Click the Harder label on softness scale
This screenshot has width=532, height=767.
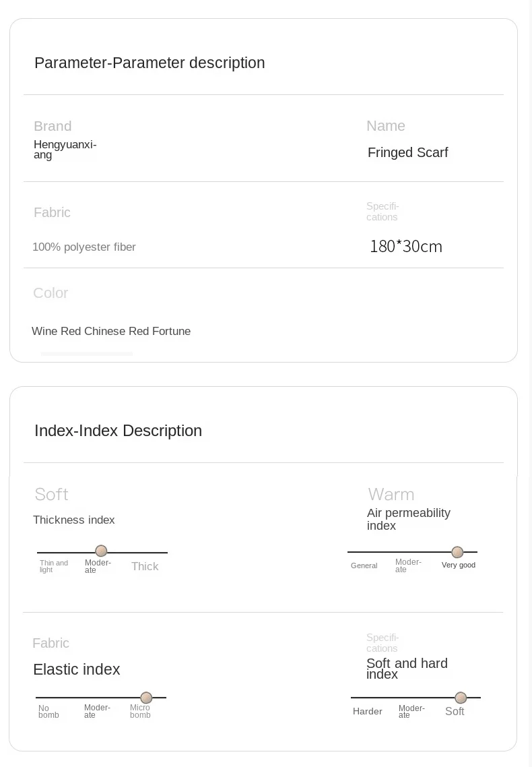point(368,711)
